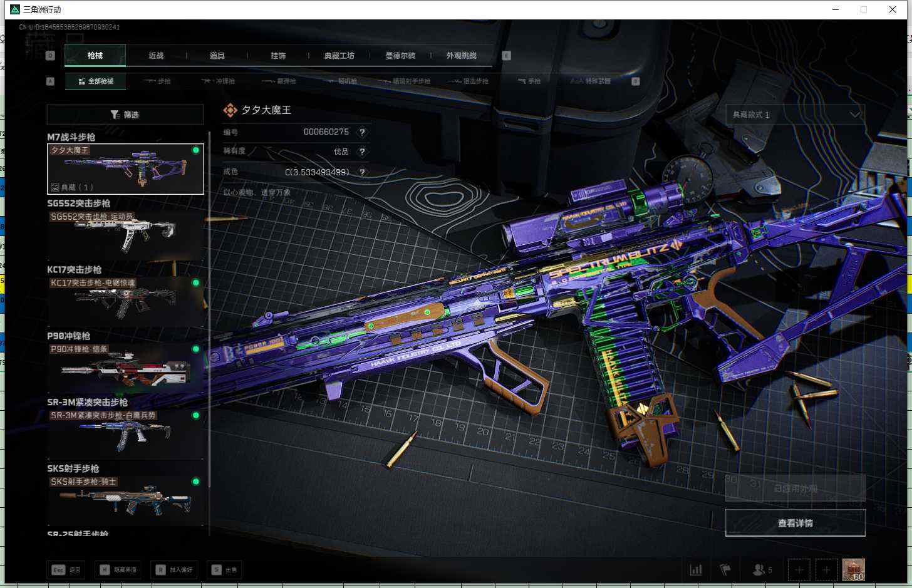Toggle the green dot on P90冲锋枪-信条
The image size is (912, 588).
[x=196, y=349]
